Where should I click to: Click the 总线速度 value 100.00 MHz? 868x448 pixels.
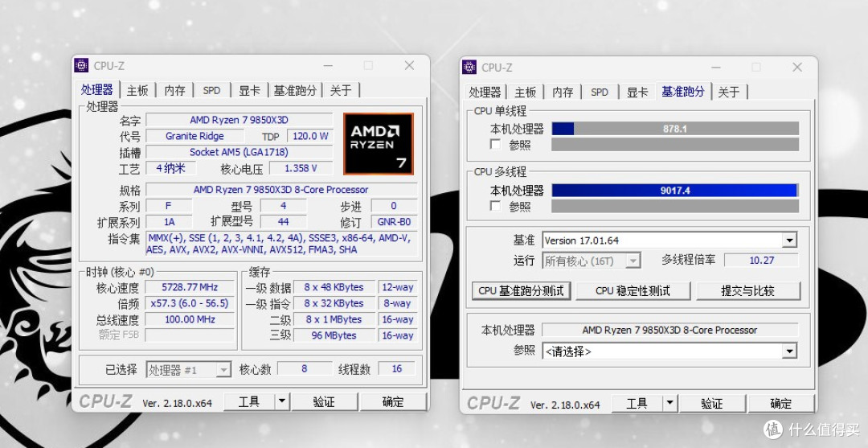(190, 319)
